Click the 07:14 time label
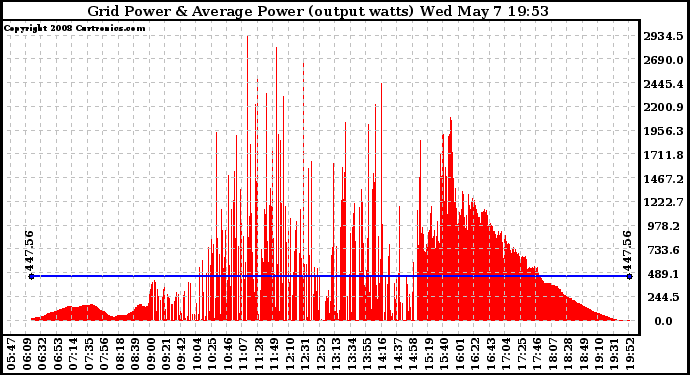The image size is (690, 375). (73, 354)
